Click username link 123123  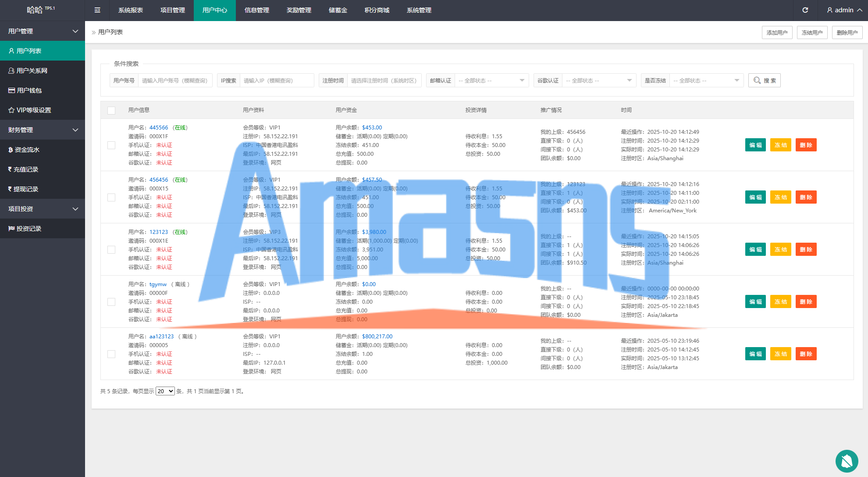(158, 232)
